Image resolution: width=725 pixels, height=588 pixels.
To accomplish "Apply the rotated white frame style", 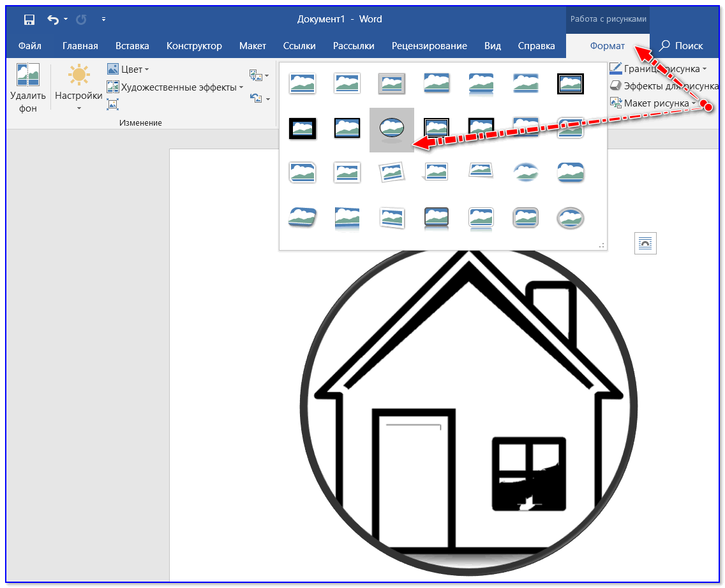I will pyautogui.click(x=392, y=173).
